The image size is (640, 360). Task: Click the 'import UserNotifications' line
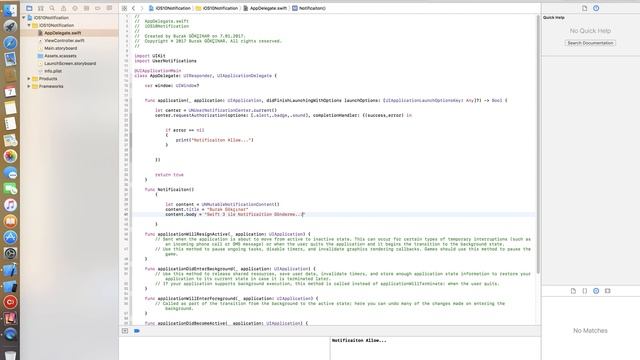[x=165, y=61]
